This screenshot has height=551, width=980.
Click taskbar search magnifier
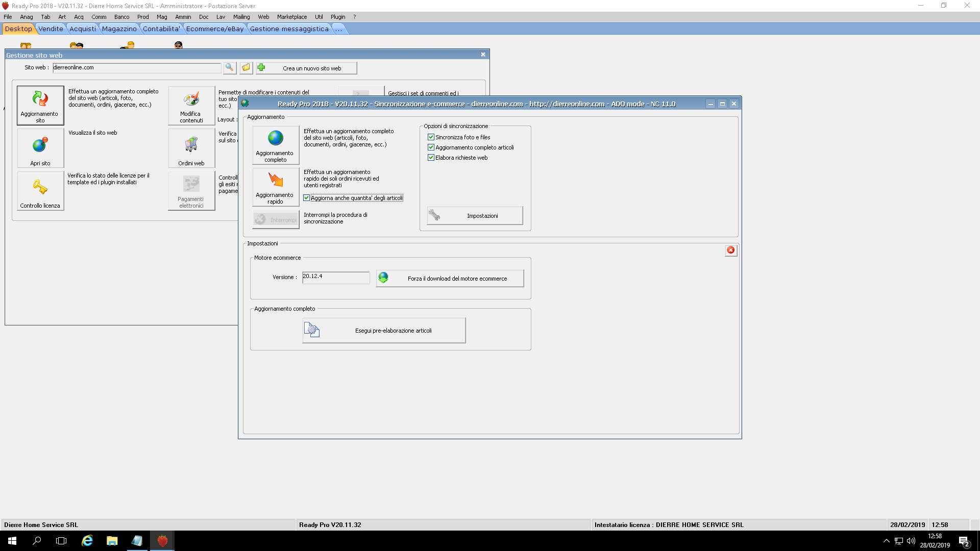click(37, 541)
